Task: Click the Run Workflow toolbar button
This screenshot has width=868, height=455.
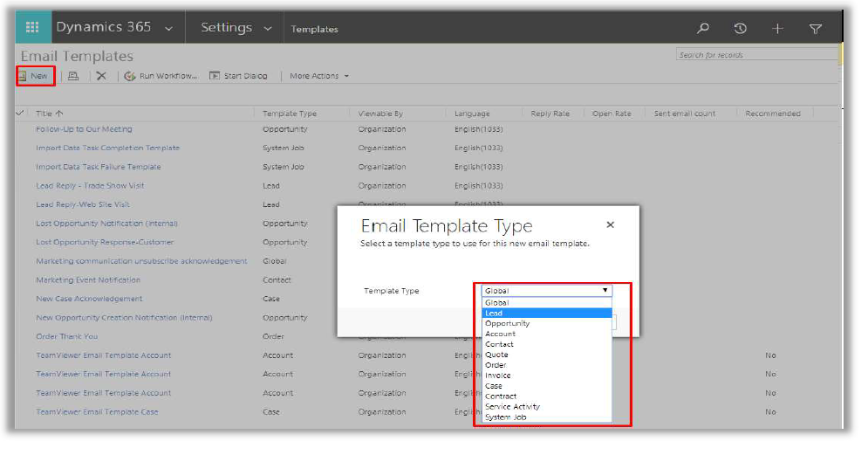Action: pyautogui.click(x=161, y=76)
